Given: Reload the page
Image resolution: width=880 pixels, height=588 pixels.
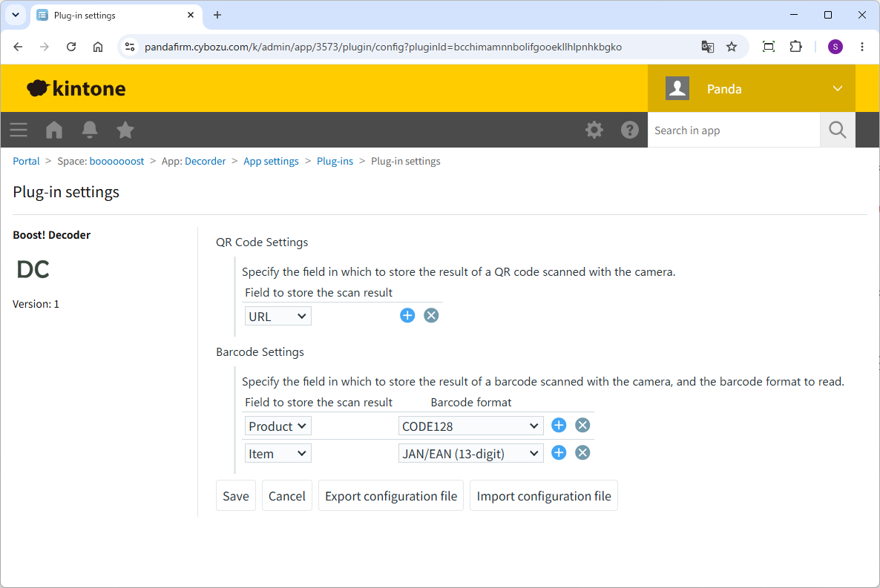Looking at the screenshot, I should 71,47.
